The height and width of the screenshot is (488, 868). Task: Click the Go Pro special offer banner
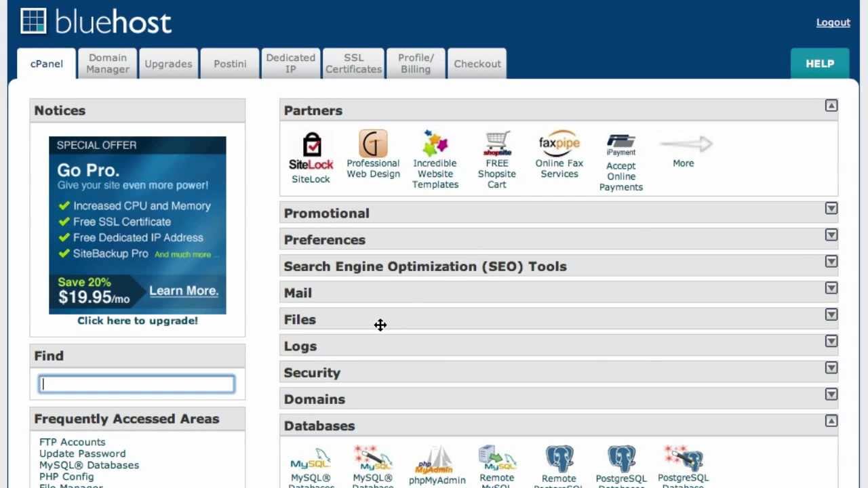pyautogui.click(x=138, y=225)
